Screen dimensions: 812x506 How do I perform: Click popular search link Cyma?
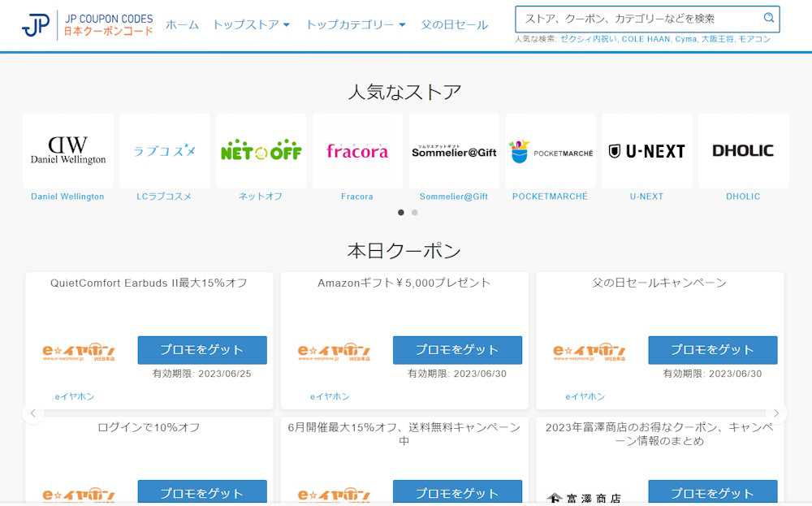click(685, 39)
